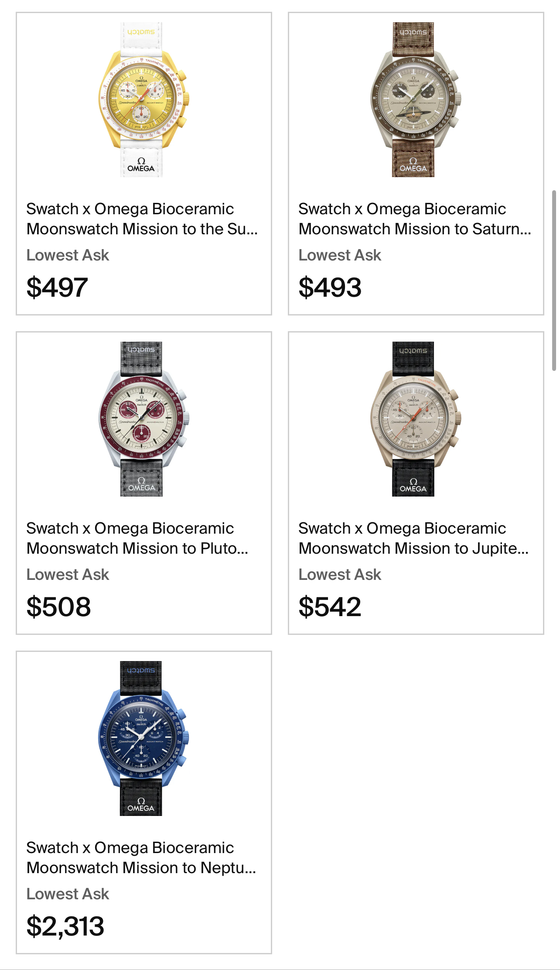This screenshot has height=970, width=560.
Task: Click Lowest Ask label on Saturn card
Action: [x=340, y=255]
